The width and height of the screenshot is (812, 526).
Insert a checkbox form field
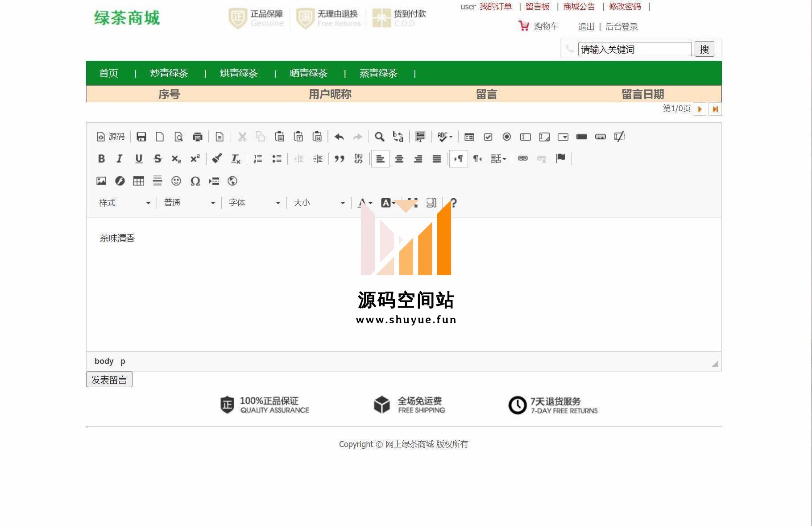click(488, 137)
